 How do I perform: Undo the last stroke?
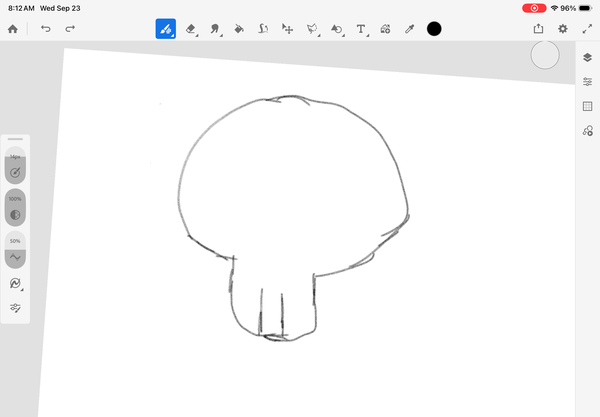(x=46, y=29)
